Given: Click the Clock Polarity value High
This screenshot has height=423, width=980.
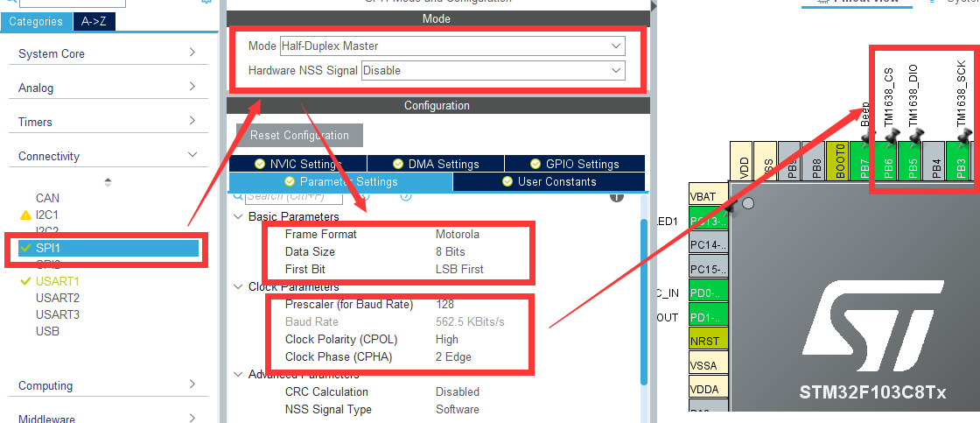Looking at the screenshot, I should [x=447, y=339].
